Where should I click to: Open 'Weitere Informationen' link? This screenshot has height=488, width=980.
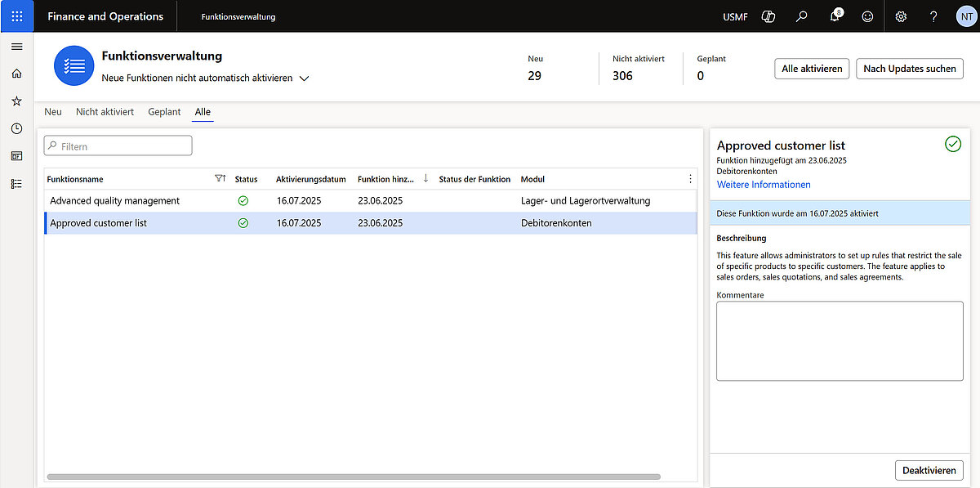[x=764, y=185]
